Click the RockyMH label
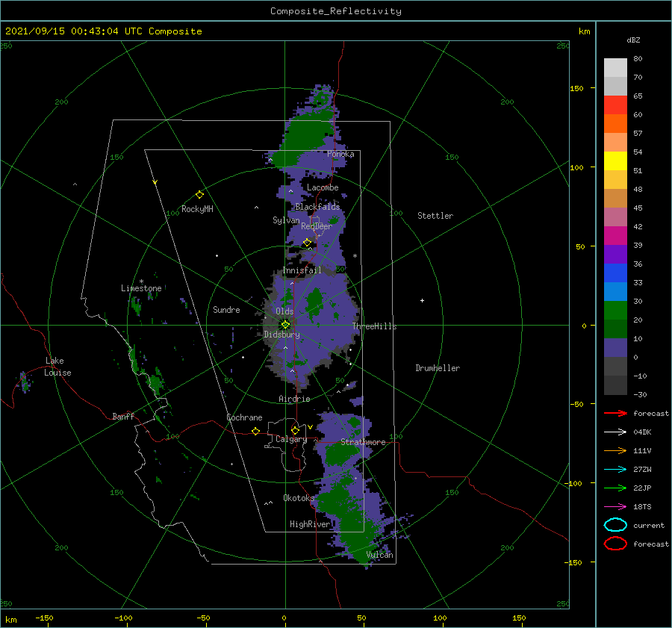 [x=197, y=209]
